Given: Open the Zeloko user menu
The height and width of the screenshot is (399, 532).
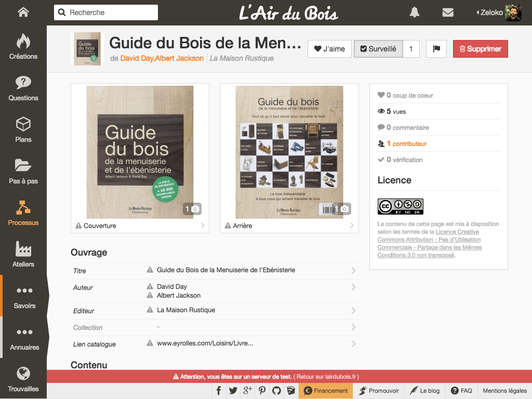Looking at the screenshot, I should coord(499,12).
